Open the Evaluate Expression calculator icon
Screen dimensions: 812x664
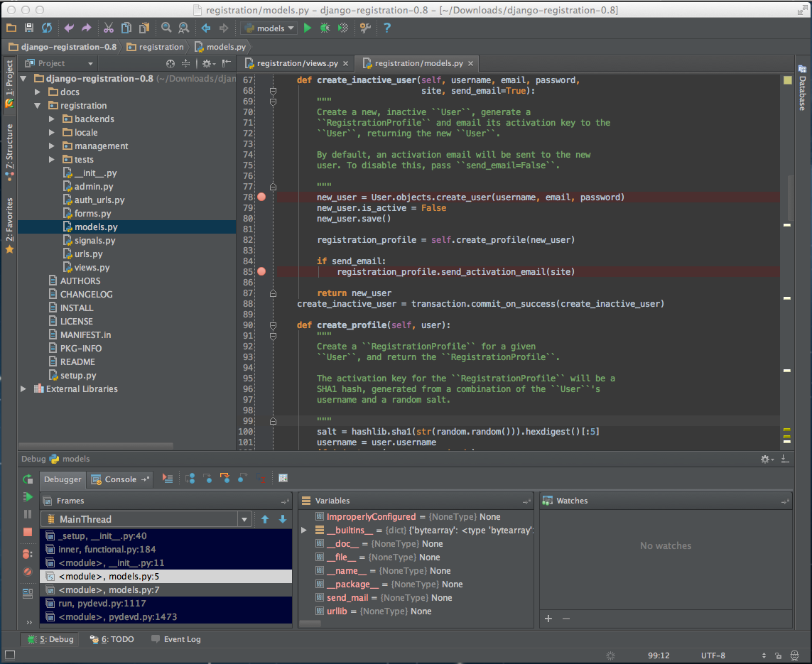283,479
